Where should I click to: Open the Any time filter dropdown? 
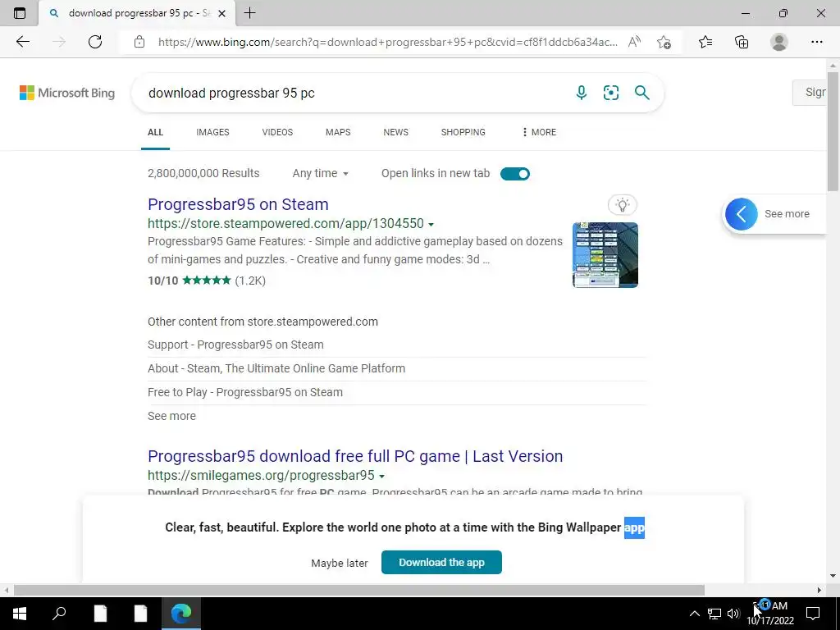pyautogui.click(x=321, y=174)
